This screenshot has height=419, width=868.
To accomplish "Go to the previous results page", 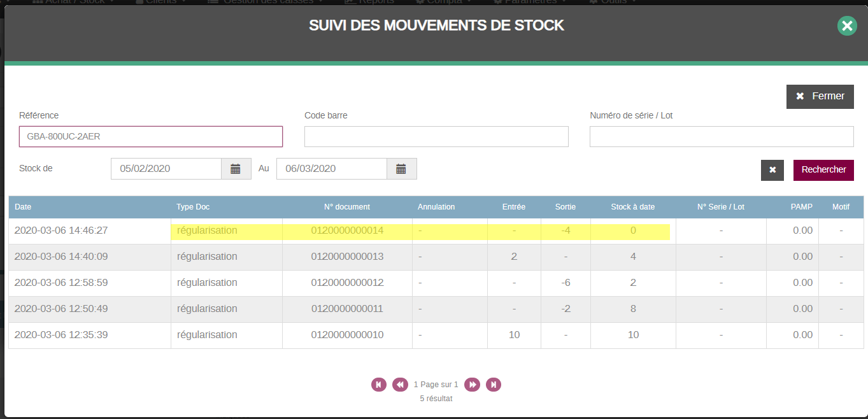I will (x=400, y=385).
